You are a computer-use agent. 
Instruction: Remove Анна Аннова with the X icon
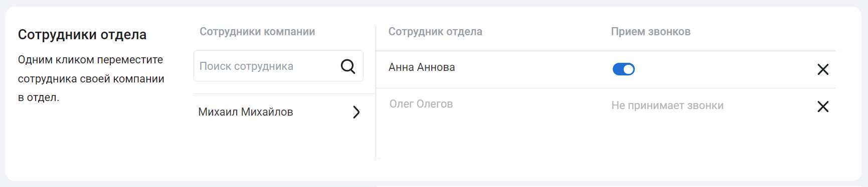point(823,69)
